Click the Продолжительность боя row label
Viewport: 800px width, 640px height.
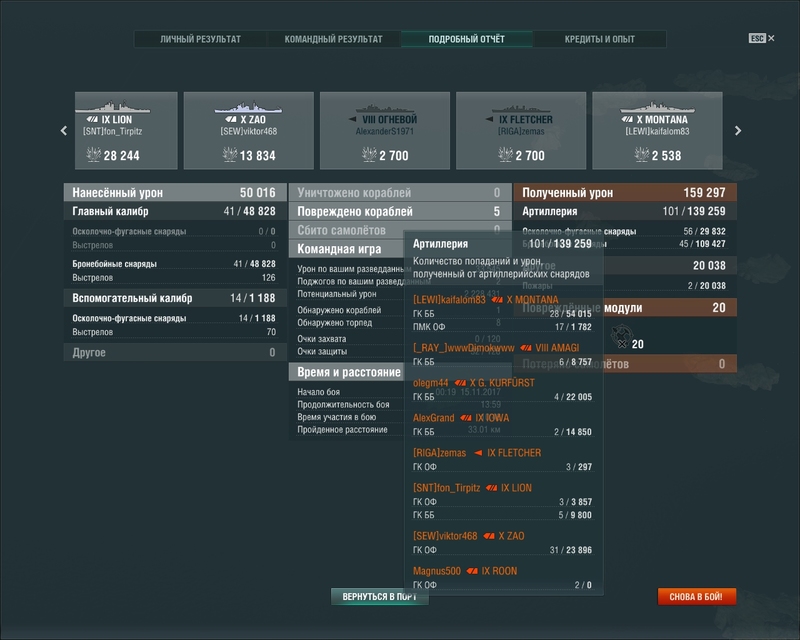point(343,405)
